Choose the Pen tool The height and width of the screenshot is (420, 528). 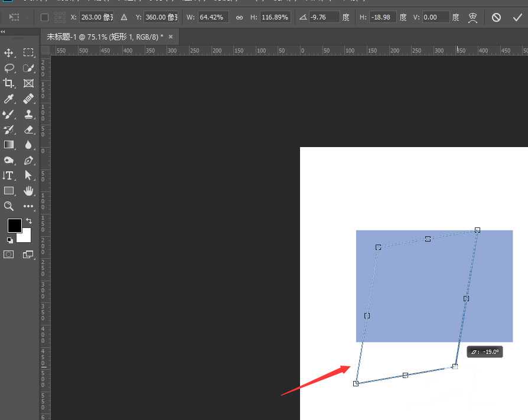click(x=28, y=160)
